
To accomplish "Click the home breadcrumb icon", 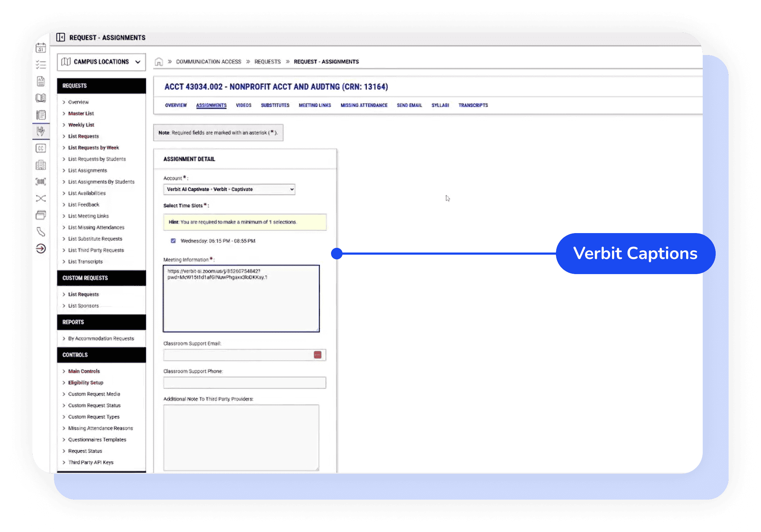I will 159,62.
